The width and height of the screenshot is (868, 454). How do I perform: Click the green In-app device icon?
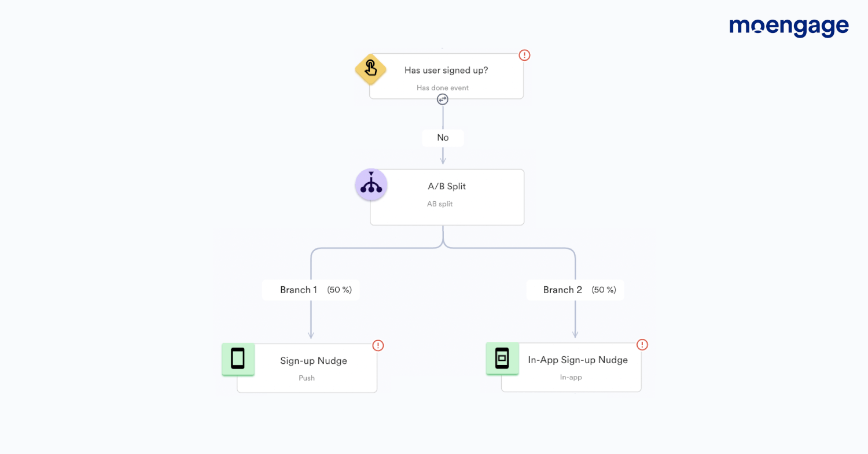pyautogui.click(x=502, y=359)
